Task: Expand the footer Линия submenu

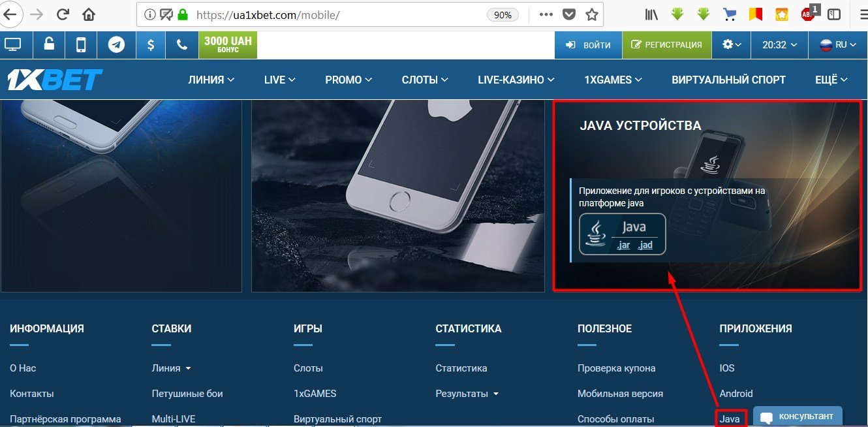Action: (x=172, y=368)
